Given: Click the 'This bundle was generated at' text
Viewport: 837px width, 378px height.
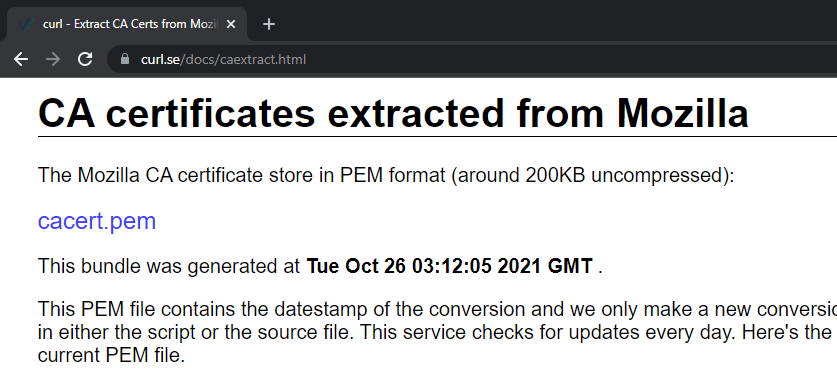Looking at the screenshot, I should [169, 266].
